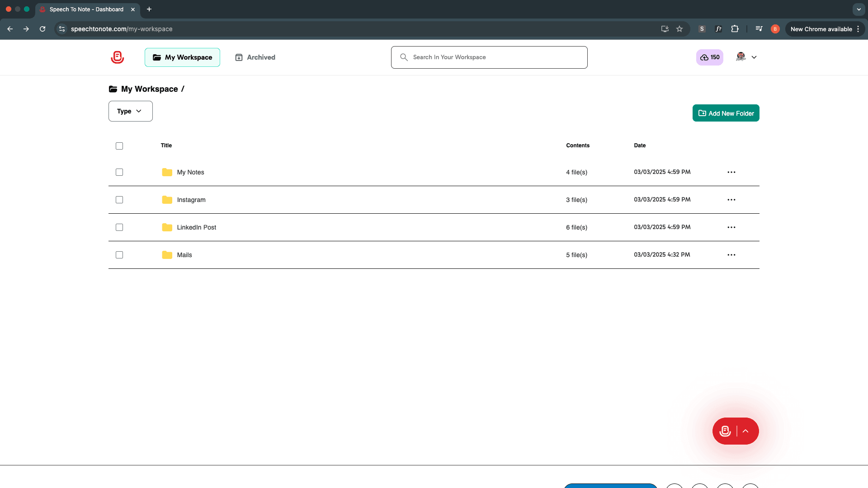Click the Speech To Note logo icon

pyautogui.click(x=118, y=57)
